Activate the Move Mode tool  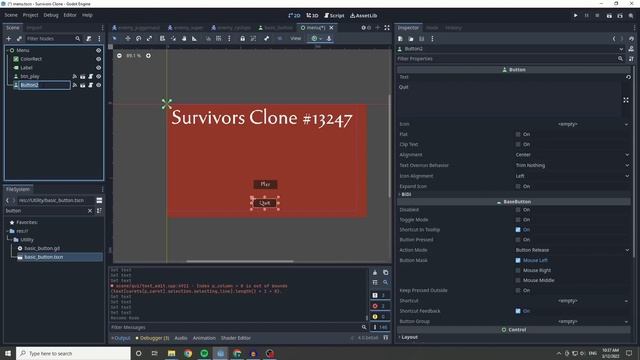tap(128, 38)
